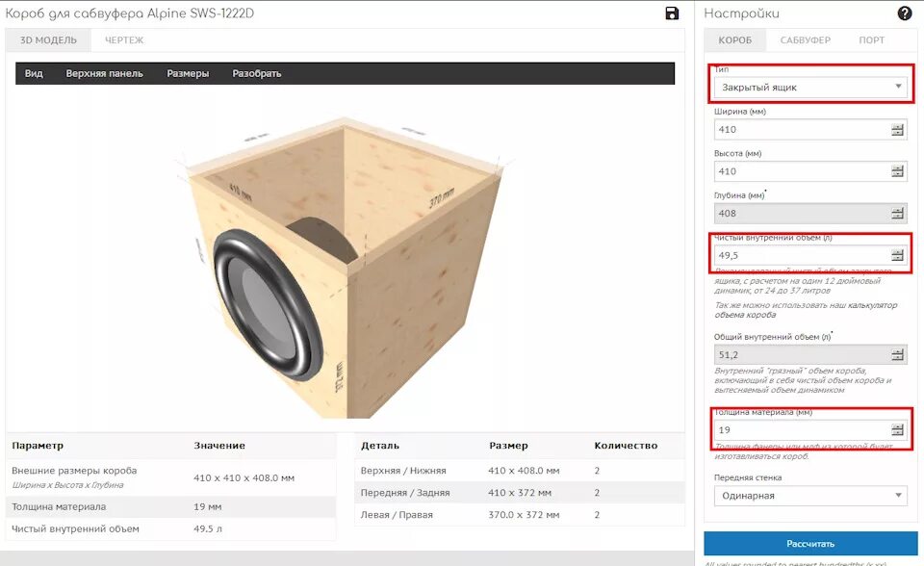
Task: Click stepper icon in Высота field
Action: 897,171
